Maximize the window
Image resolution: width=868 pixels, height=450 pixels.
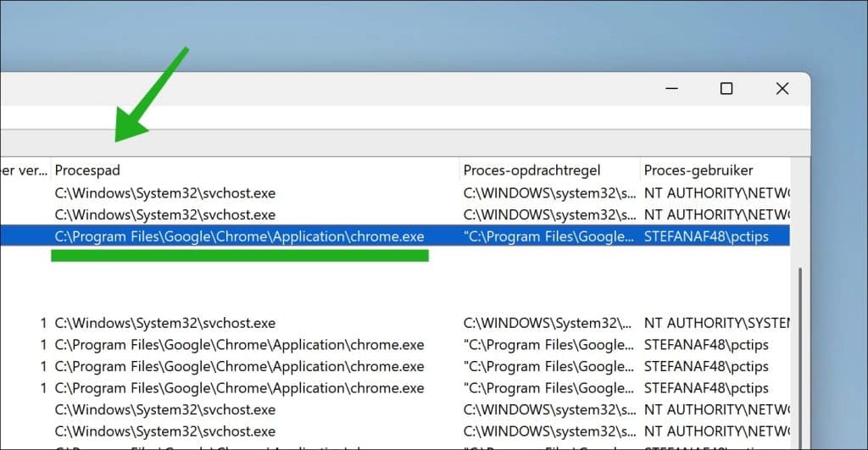coord(726,89)
